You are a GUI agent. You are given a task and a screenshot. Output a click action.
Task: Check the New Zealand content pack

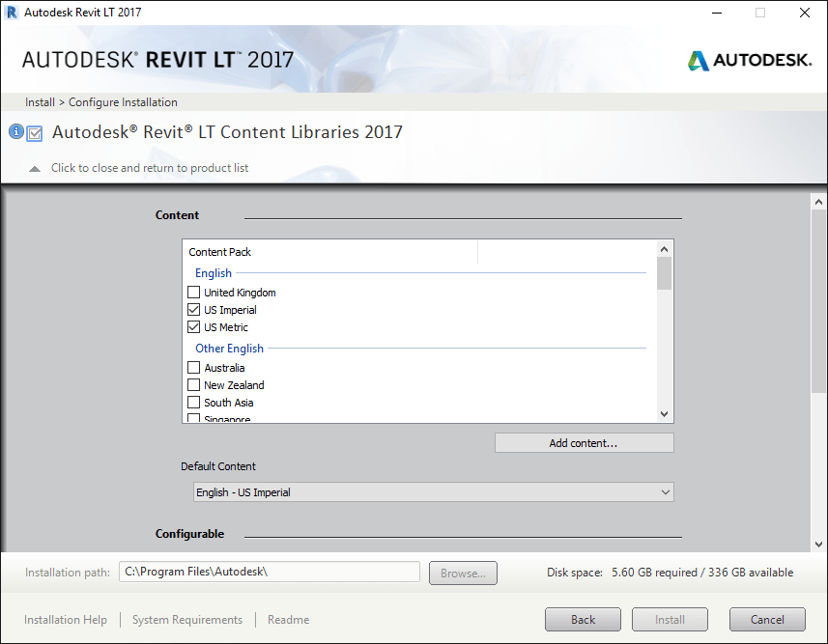194,385
